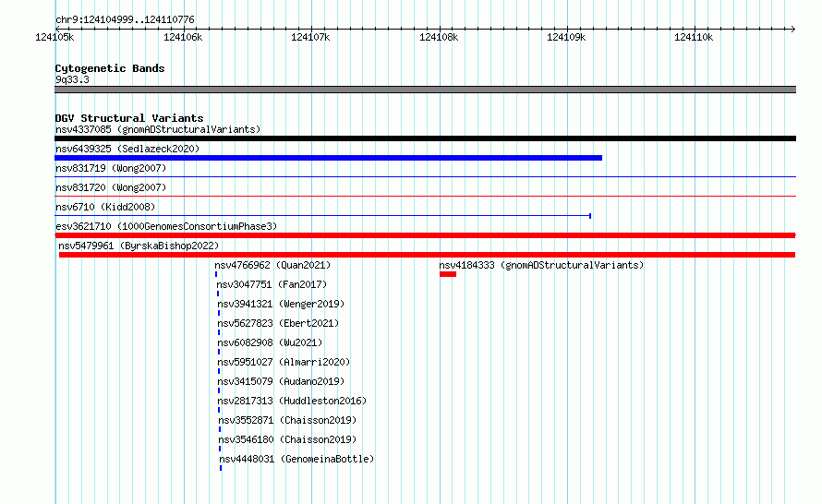This screenshot has width=822, height=504.
Task: Open nsv3546180 (Chaisson2019) variant label
Action: pos(287,439)
